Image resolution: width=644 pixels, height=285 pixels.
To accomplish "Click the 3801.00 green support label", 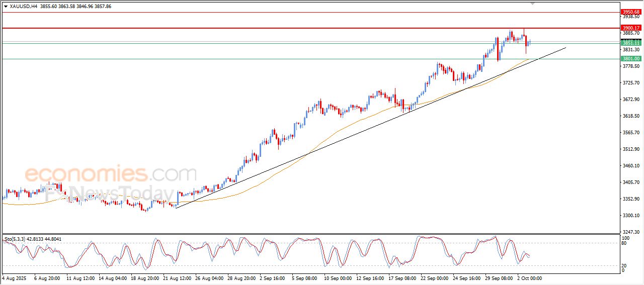I will pos(630,59).
